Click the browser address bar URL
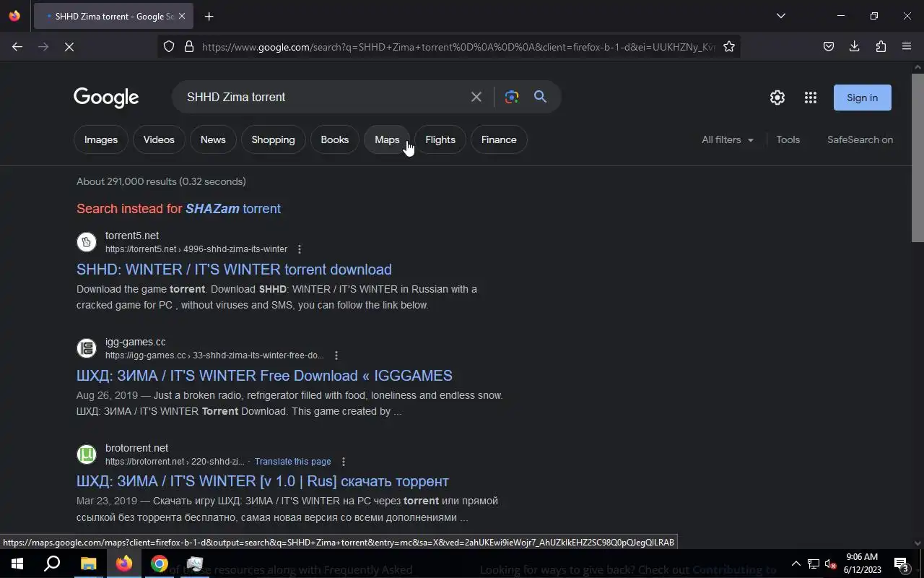 [x=458, y=47]
